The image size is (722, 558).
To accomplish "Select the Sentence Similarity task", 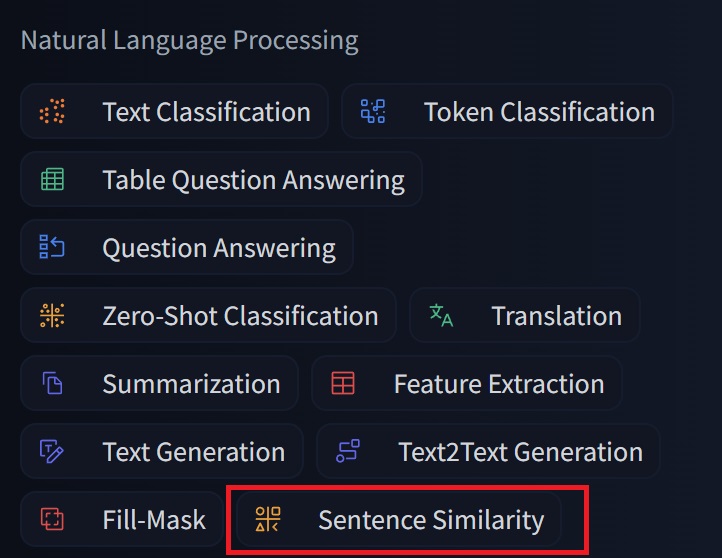I will click(430, 520).
